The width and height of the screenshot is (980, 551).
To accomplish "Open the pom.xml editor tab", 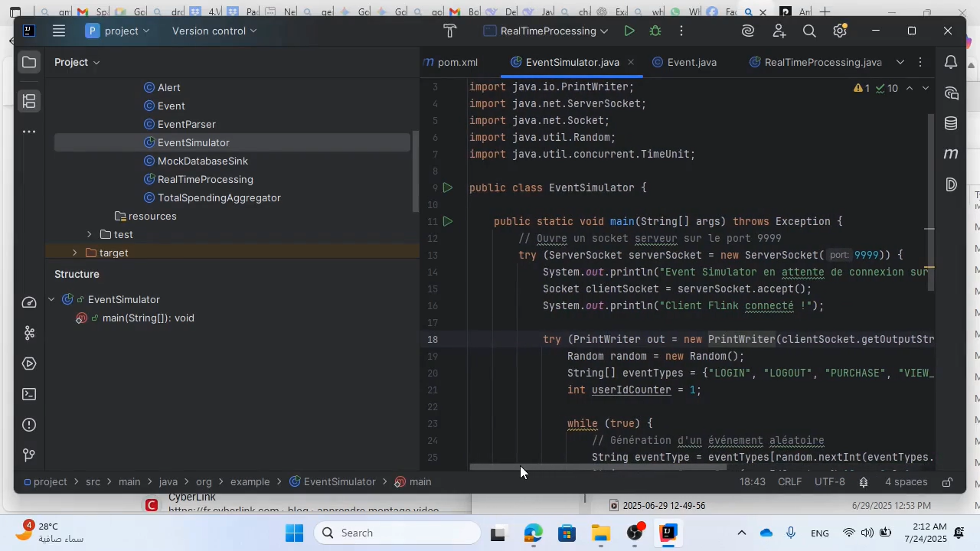I will click(457, 62).
